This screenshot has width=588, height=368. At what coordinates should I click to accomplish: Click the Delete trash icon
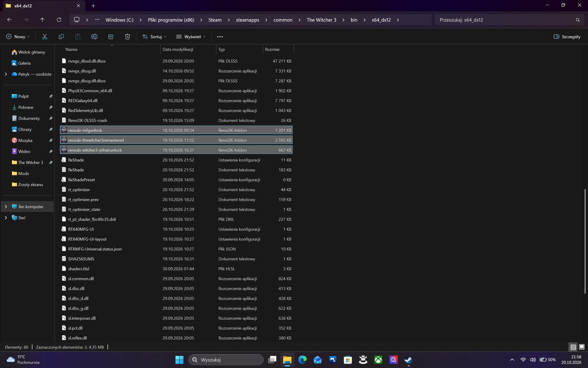tap(127, 36)
